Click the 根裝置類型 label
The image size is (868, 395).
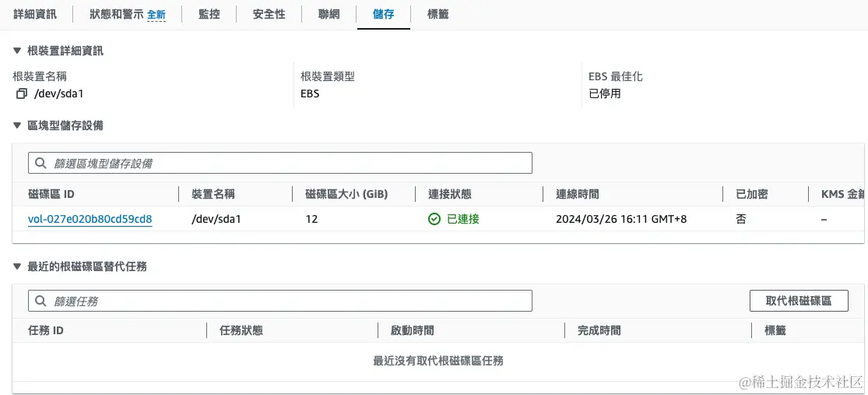[327, 76]
